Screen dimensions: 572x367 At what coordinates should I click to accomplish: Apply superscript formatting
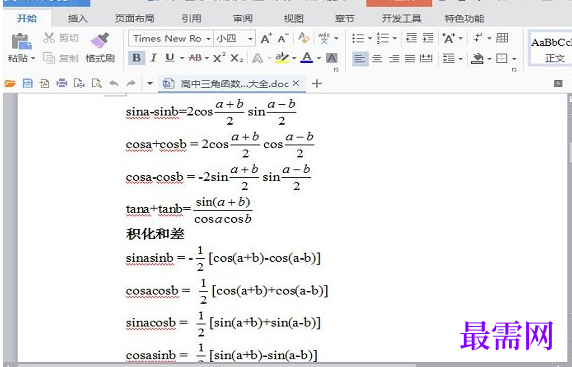pos(219,58)
